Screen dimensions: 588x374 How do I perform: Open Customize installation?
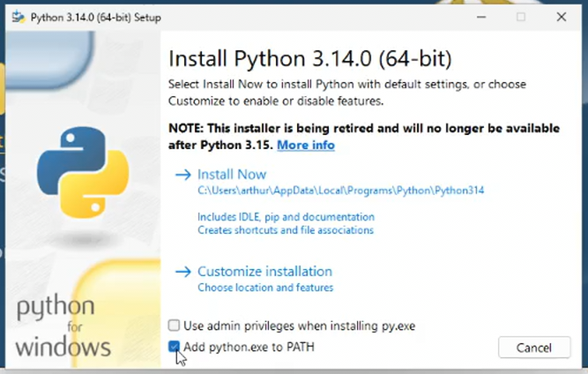tap(264, 271)
